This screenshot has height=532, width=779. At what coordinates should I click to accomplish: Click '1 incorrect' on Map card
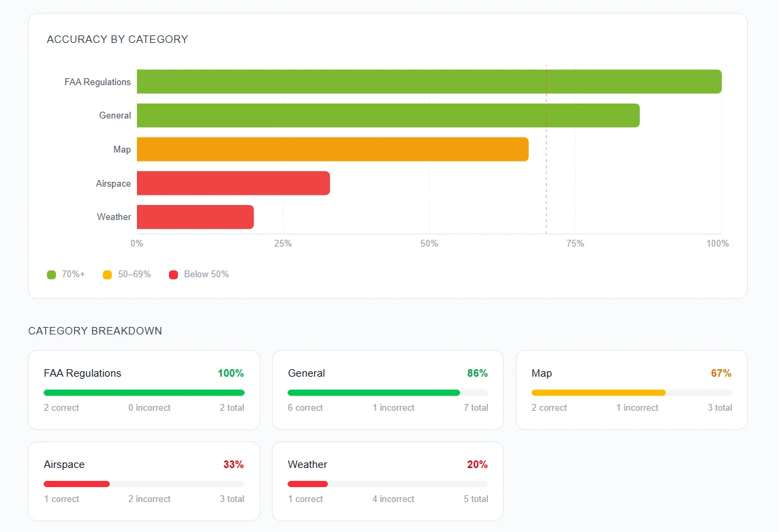(x=637, y=407)
